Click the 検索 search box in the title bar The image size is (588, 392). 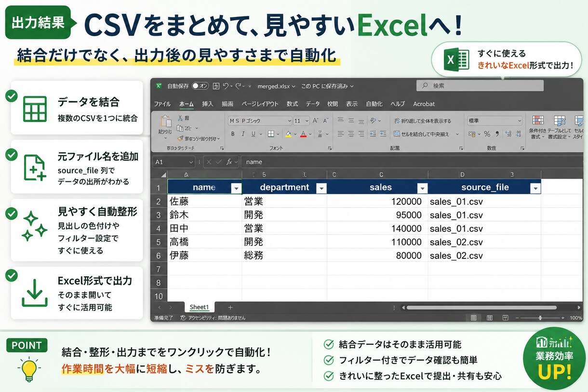[x=480, y=85]
